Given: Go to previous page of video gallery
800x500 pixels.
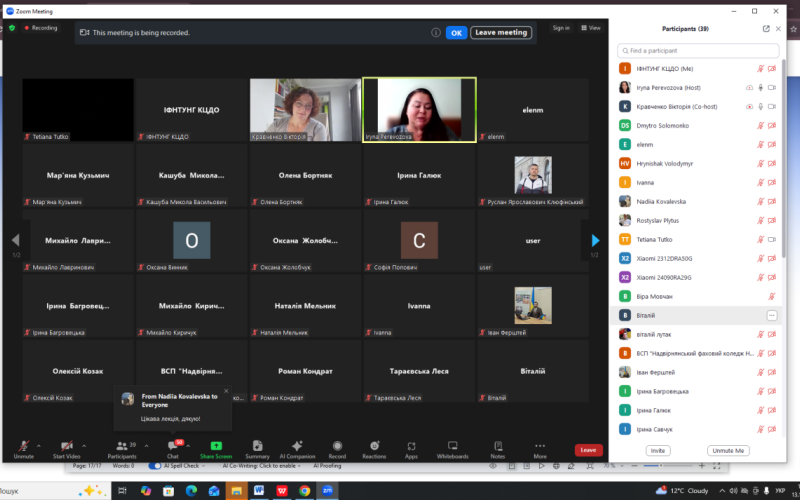Looking at the screenshot, I should pyautogui.click(x=15, y=240).
